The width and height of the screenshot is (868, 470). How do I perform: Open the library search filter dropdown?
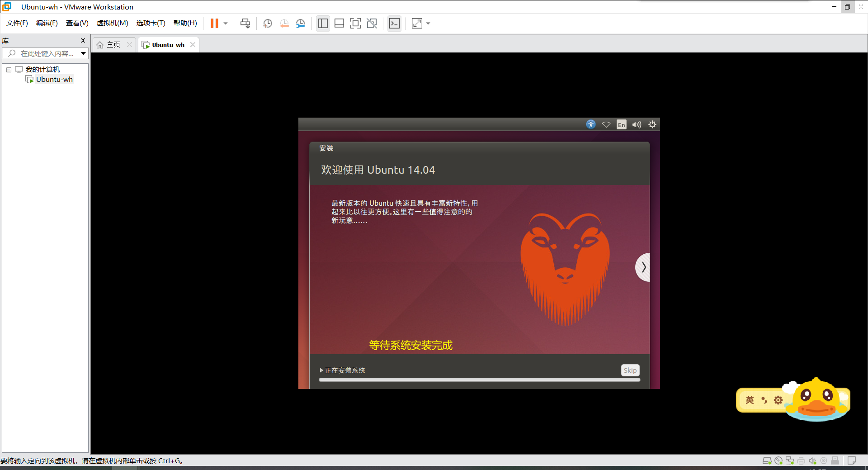[84, 53]
